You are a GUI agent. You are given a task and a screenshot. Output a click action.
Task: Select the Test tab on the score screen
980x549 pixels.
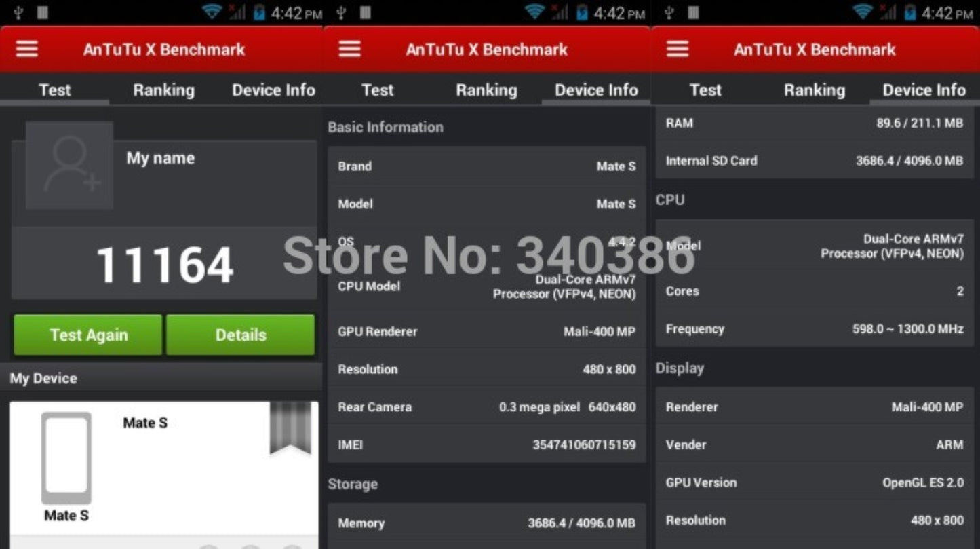(55, 90)
